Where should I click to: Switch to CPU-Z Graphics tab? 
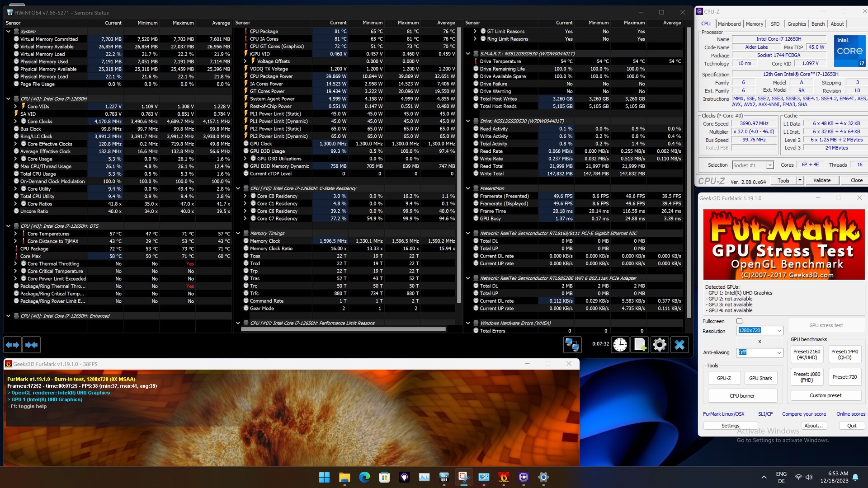click(797, 24)
